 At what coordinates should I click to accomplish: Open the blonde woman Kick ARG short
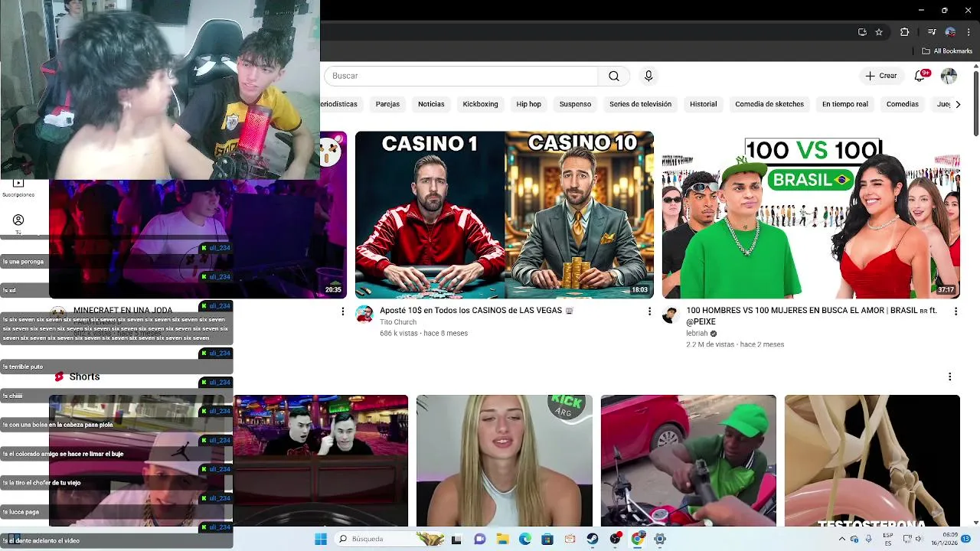505,461
